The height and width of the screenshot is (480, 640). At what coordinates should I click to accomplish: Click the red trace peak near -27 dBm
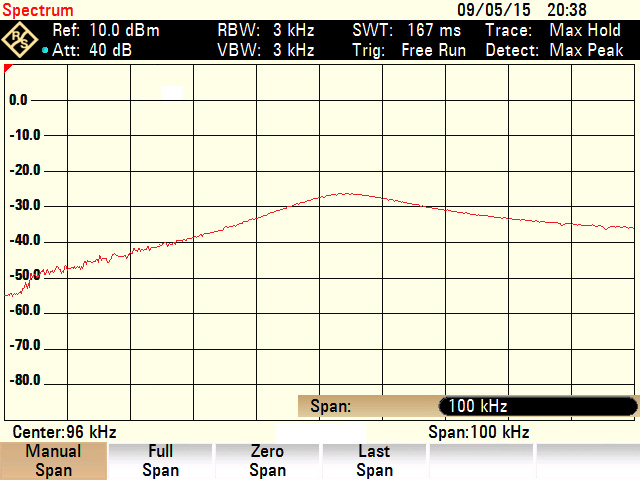click(x=348, y=193)
